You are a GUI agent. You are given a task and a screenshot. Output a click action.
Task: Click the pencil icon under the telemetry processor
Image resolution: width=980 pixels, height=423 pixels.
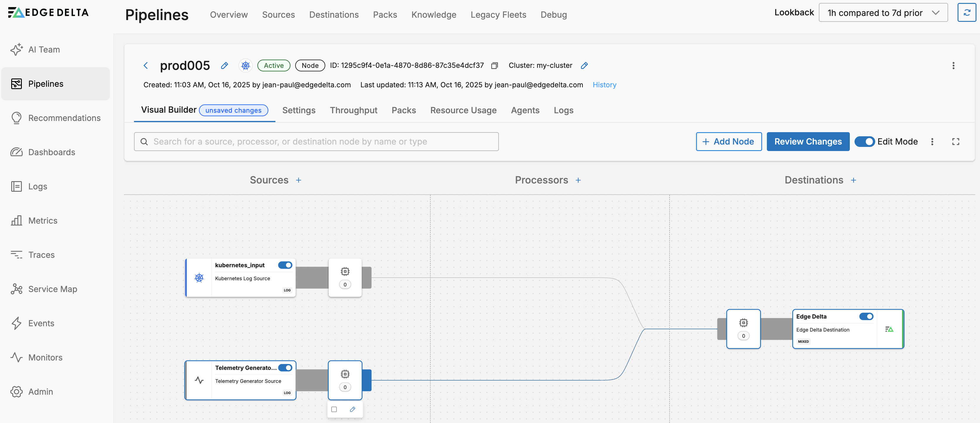coord(352,409)
